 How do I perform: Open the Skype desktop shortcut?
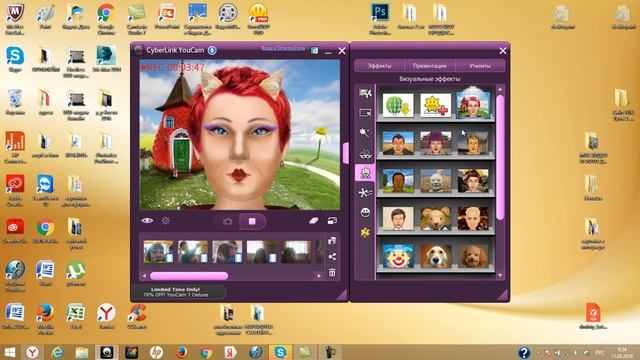[x=15, y=59]
